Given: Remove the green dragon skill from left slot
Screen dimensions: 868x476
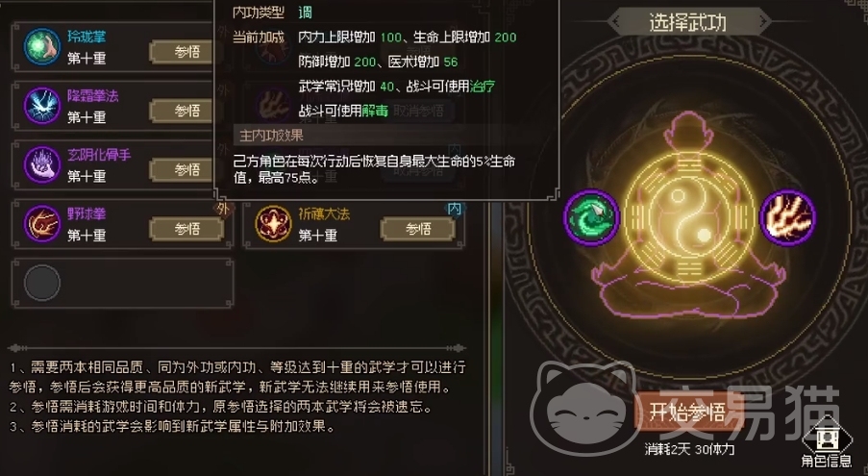Looking at the screenshot, I should click(x=591, y=217).
